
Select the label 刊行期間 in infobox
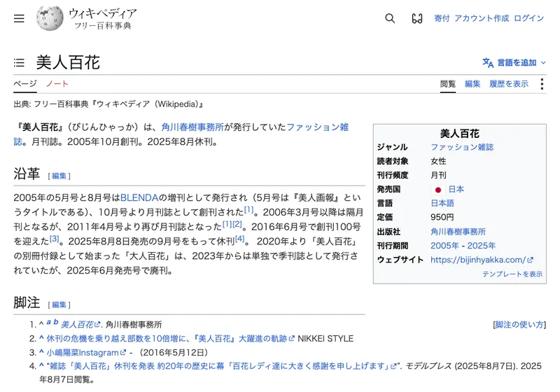(393, 246)
